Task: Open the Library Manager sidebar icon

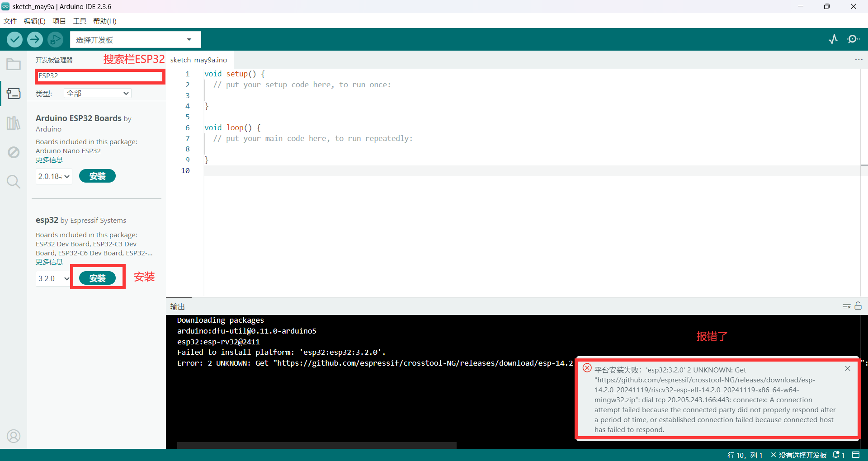Action: 14,123
